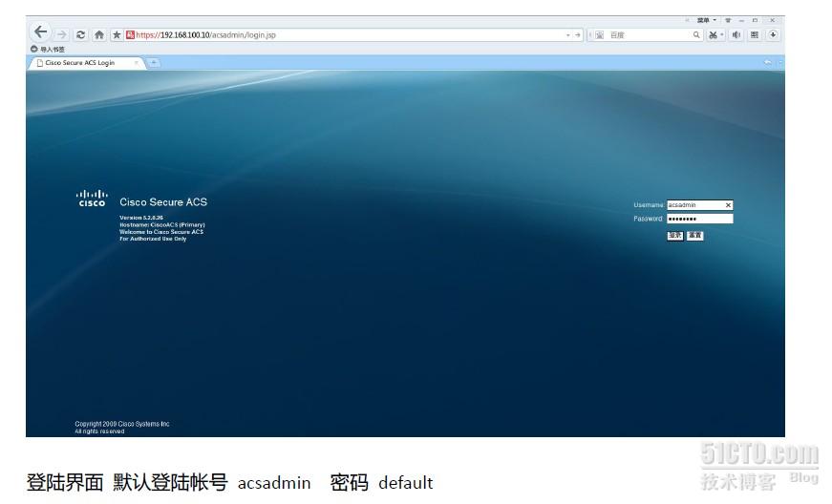Click the 重置 reset button
832x504 pixels.
pos(695,236)
